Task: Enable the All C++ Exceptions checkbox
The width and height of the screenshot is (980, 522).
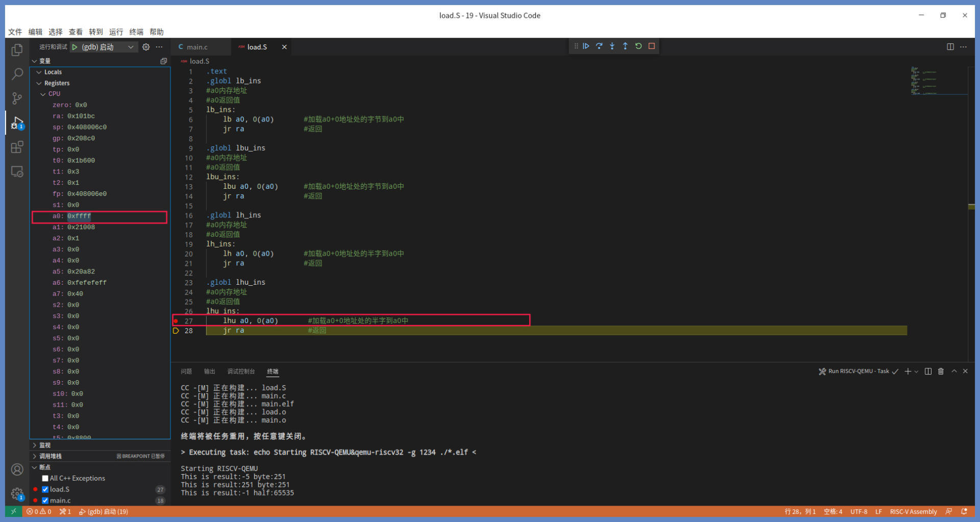Action: pos(45,478)
